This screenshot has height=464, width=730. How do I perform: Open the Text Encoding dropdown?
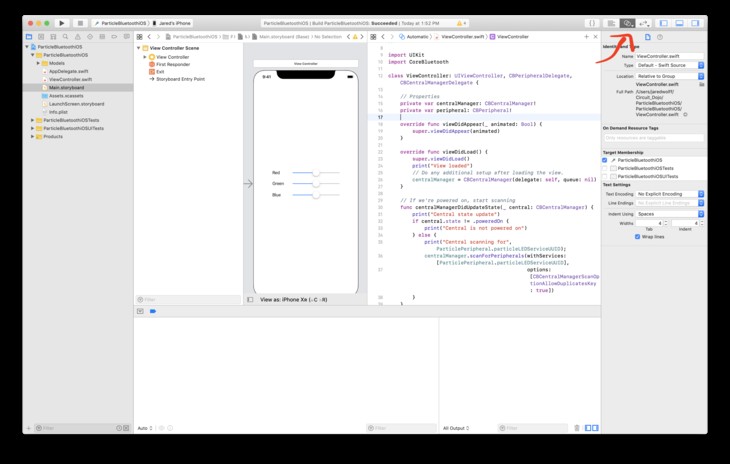(x=668, y=193)
